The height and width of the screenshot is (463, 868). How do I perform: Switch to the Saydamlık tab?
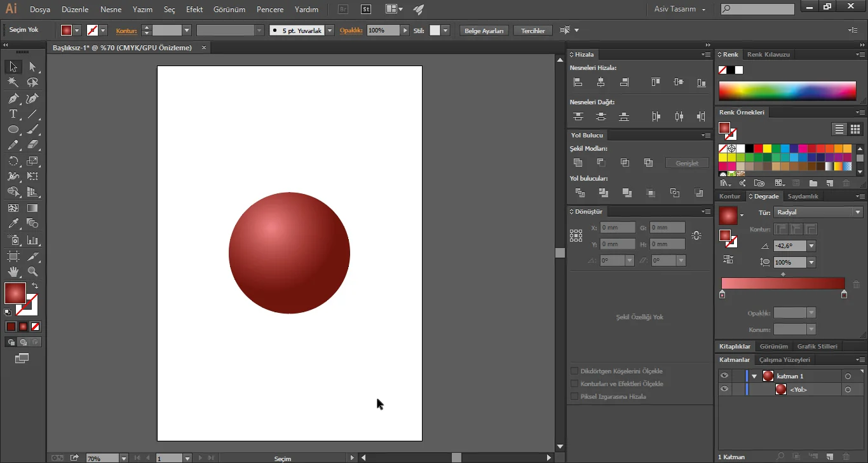click(x=803, y=197)
